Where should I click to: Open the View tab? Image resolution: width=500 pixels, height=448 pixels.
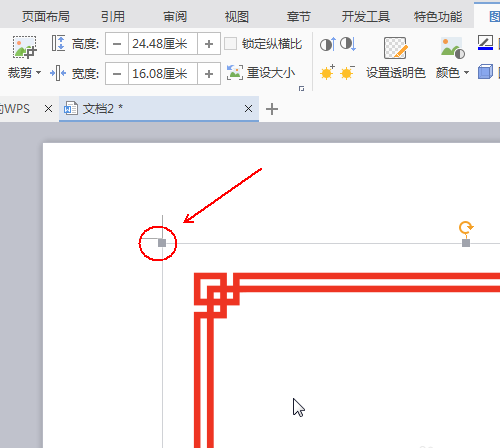[x=237, y=16]
